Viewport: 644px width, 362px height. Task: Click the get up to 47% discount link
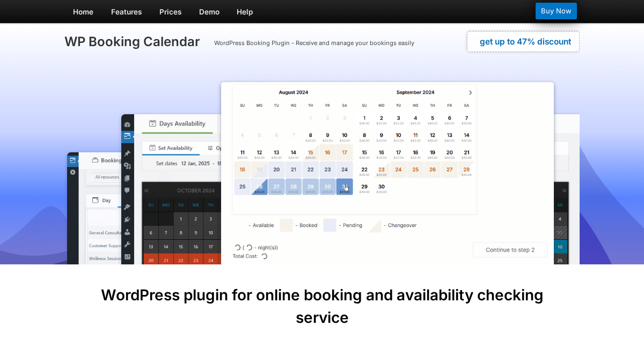tap(523, 42)
